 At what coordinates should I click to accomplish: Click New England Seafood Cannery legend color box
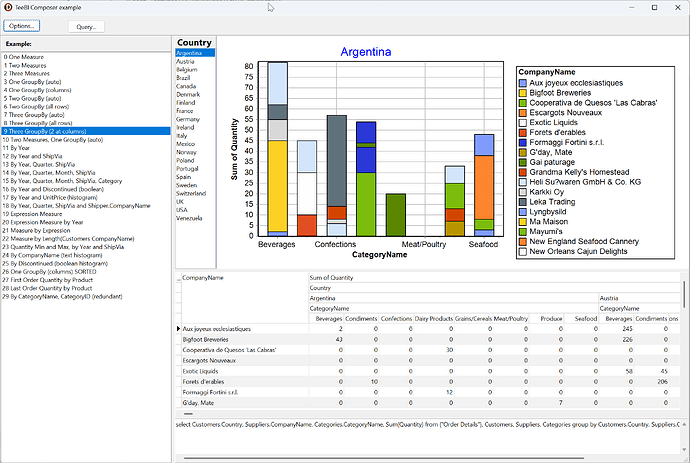[523, 242]
